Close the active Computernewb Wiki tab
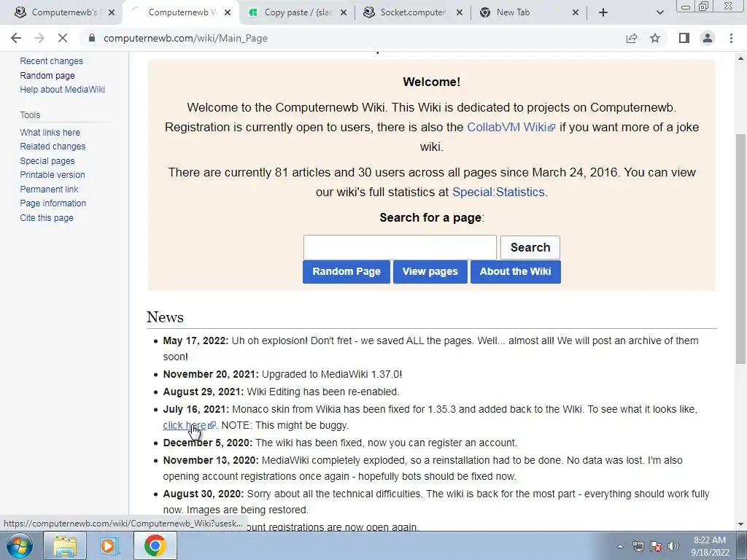This screenshot has height=560, width=747. [228, 12]
